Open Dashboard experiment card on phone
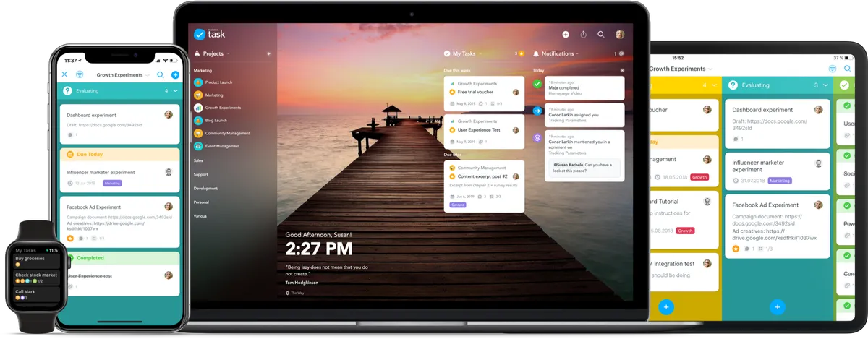868x339 pixels. click(119, 124)
